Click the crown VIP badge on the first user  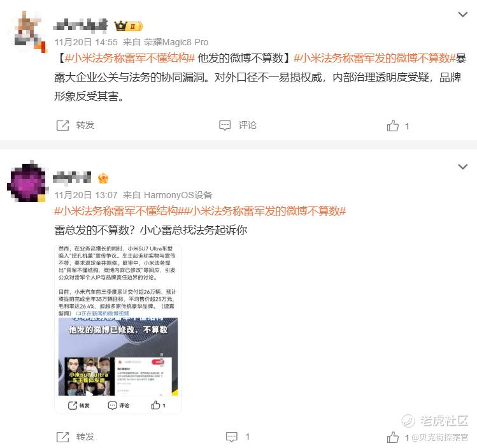click(x=129, y=26)
